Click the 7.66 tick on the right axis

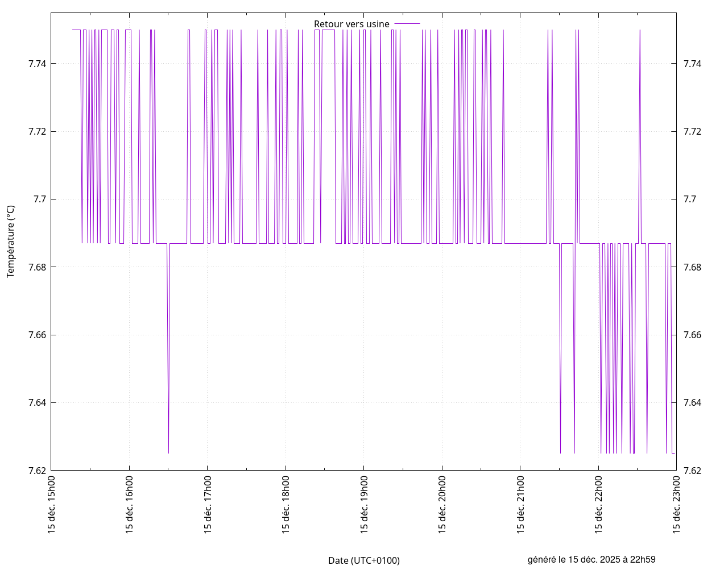pos(692,335)
